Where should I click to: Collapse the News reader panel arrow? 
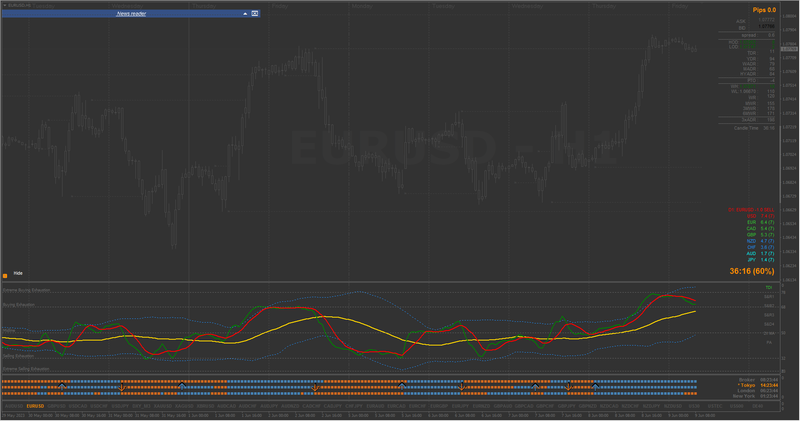click(245, 14)
